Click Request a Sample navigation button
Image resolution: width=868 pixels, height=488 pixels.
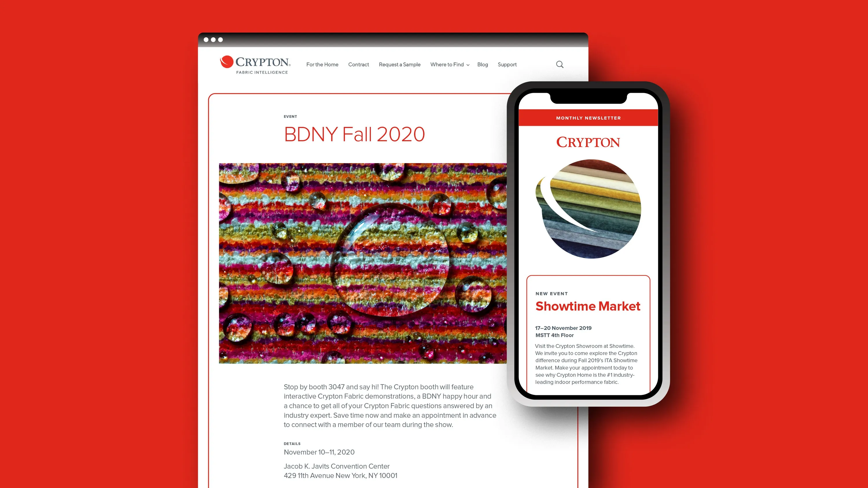coord(399,64)
